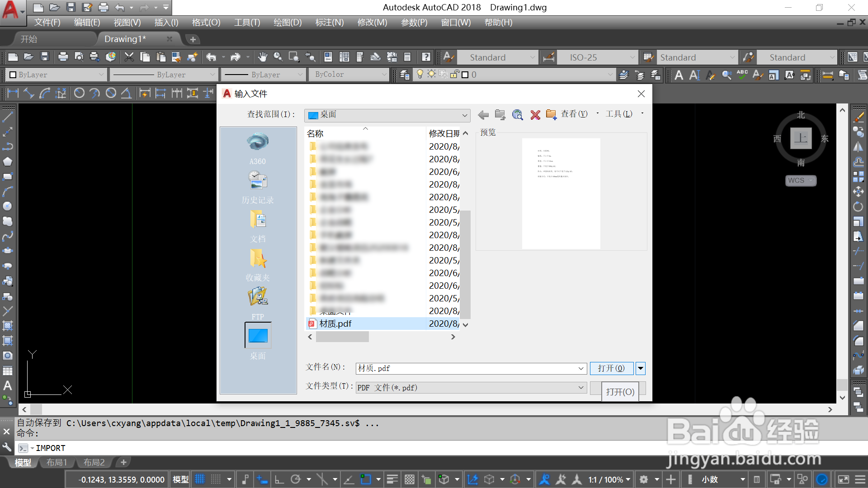Expand the 文件类型 PDF file type dropdown

tap(581, 388)
